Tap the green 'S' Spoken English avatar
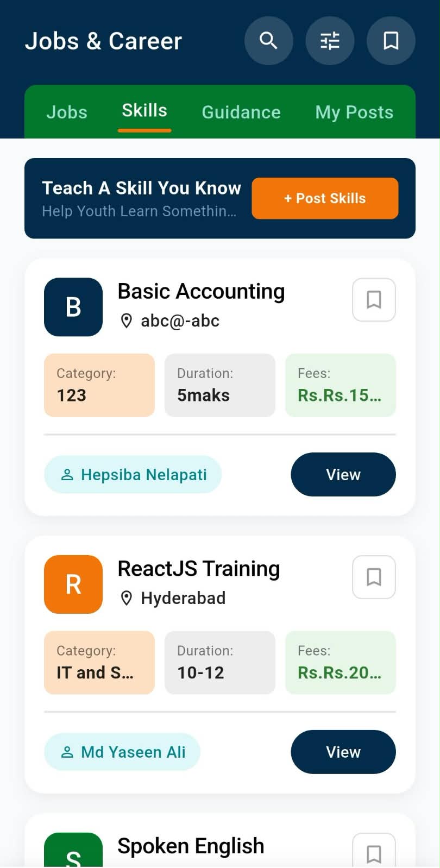440x868 pixels. [73, 851]
